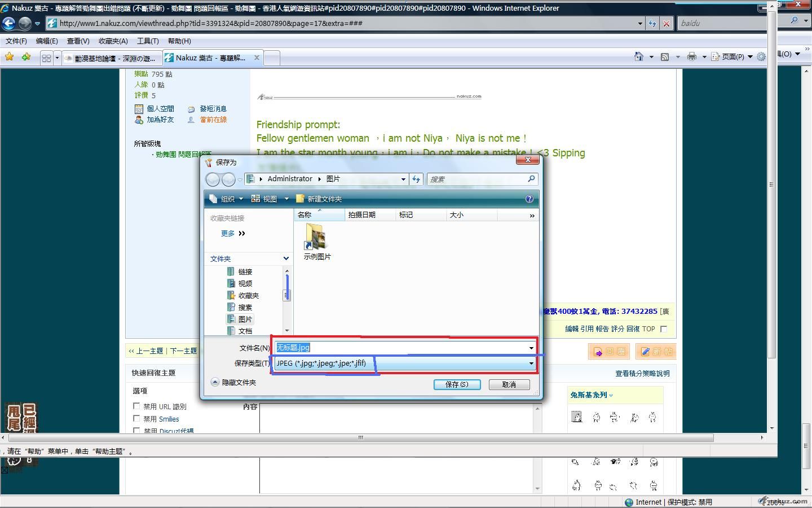
Task: Open the 帮助(H) menu
Action: [179, 41]
